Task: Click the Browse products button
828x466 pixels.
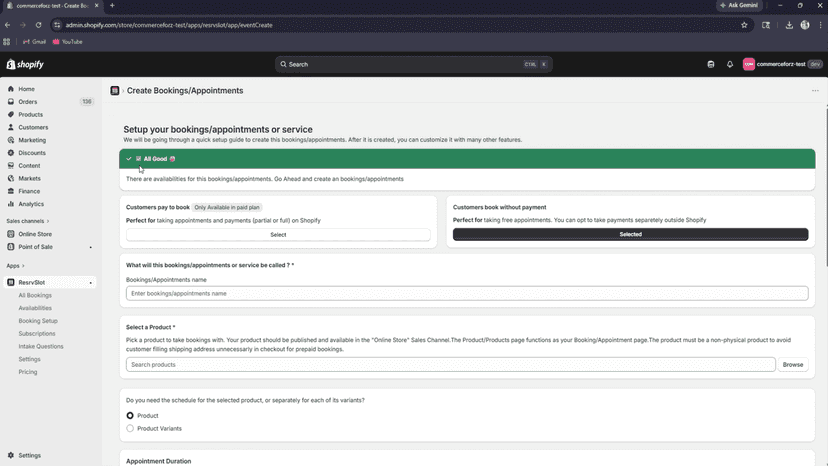Action: tap(793, 365)
